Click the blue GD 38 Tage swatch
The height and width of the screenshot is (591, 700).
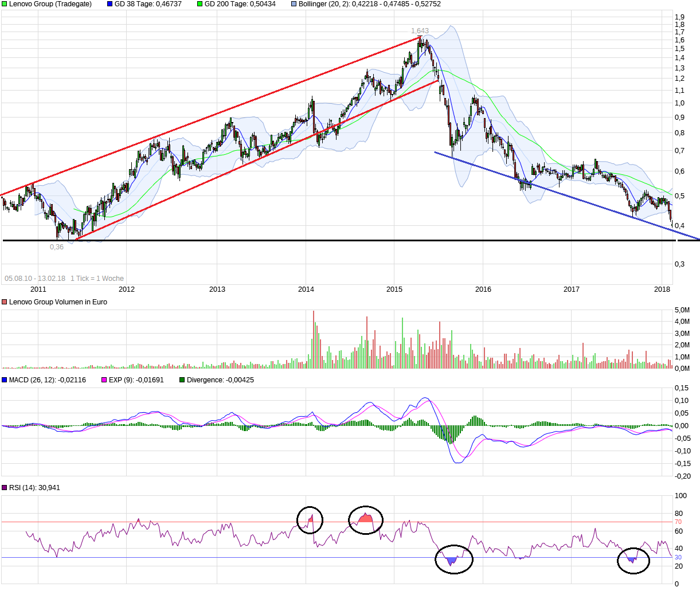(110, 4)
